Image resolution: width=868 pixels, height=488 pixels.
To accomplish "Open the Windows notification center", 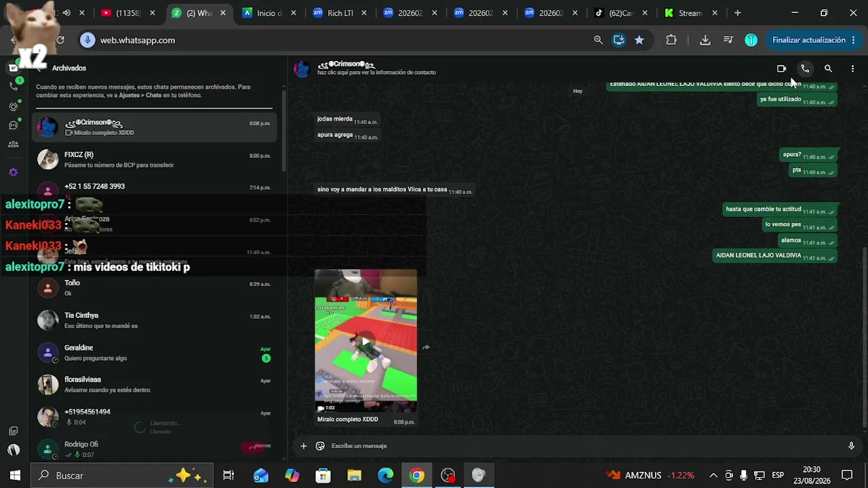I will click(x=847, y=475).
